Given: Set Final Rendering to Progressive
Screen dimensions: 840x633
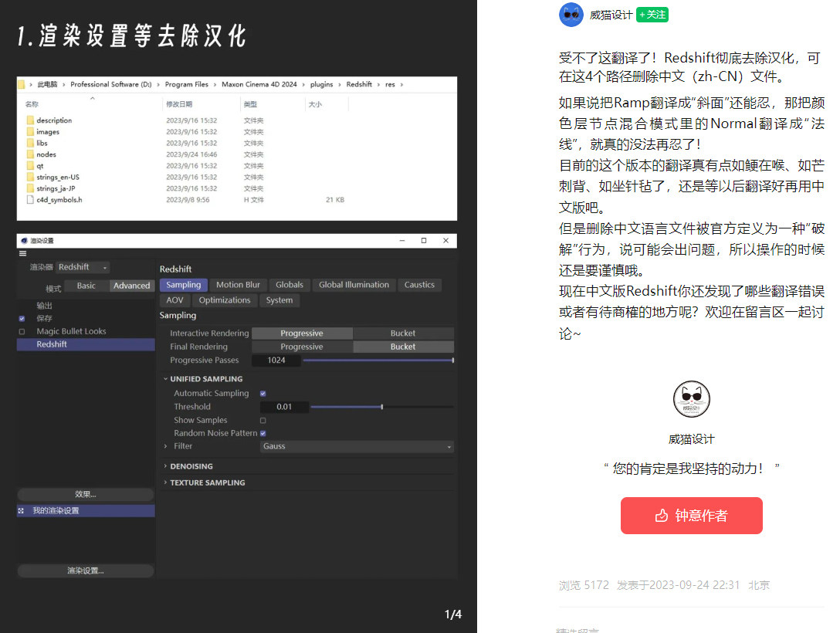Looking at the screenshot, I should (302, 347).
